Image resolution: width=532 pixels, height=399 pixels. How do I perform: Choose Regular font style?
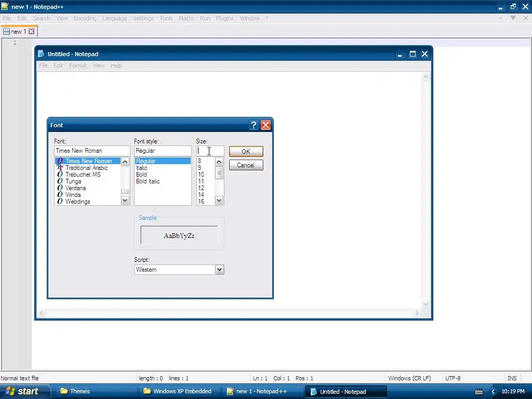163,161
